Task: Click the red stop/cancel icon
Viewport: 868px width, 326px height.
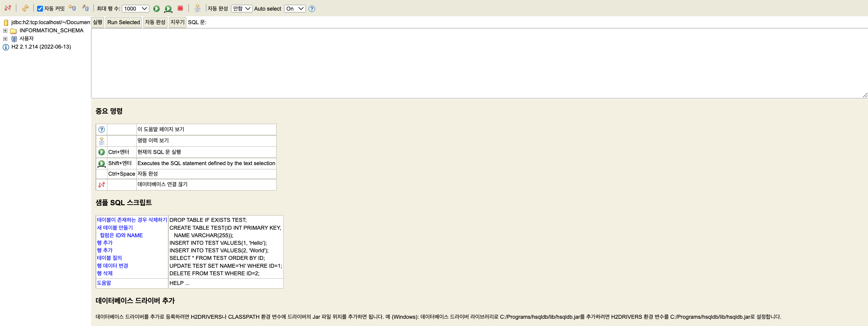Action: (180, 8)
